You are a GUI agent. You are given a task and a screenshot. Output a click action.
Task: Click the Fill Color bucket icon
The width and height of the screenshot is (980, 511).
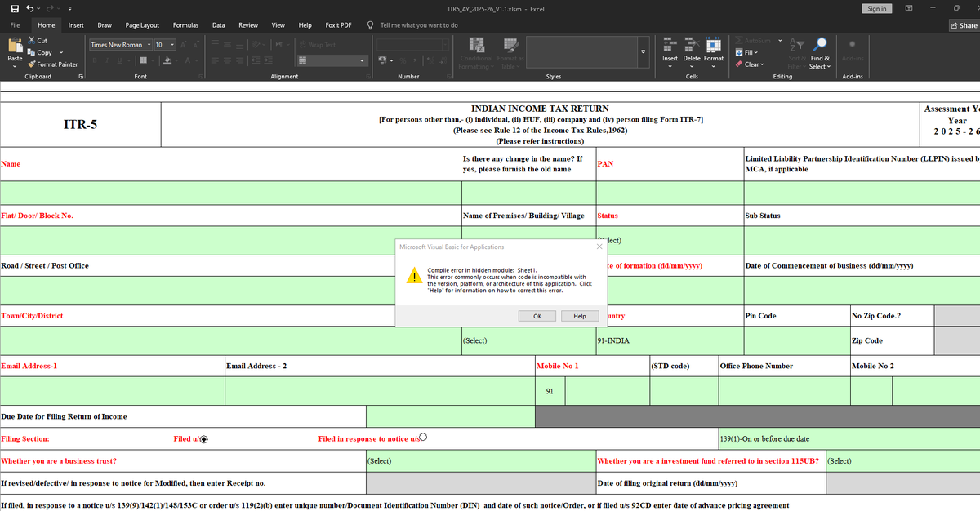click(x=167, y=60)
